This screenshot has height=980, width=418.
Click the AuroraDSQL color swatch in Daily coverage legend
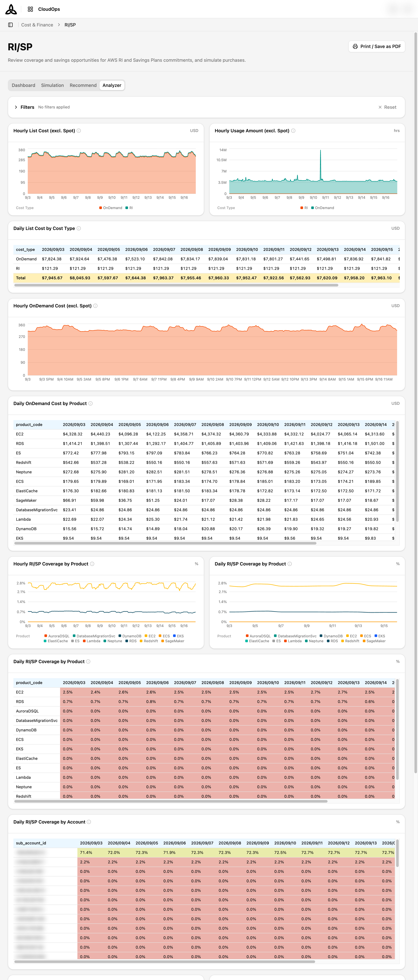point(247,636)
